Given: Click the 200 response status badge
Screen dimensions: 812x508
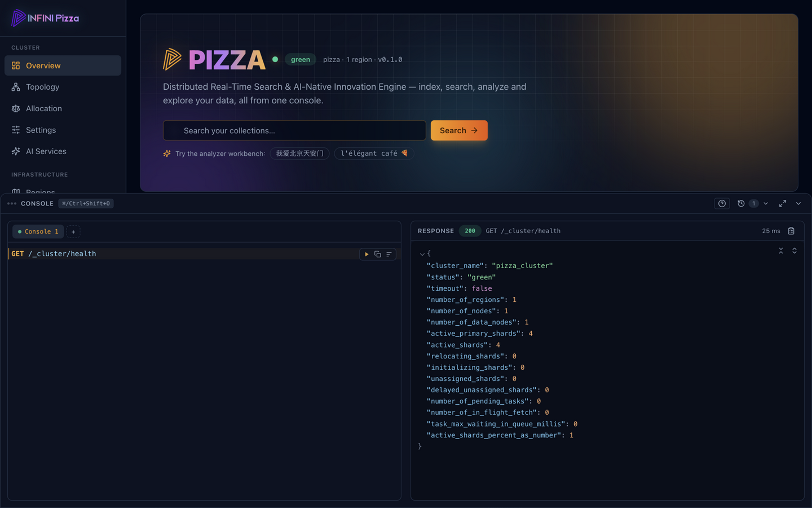Looking at the screenshot, I should pos(470,231).
